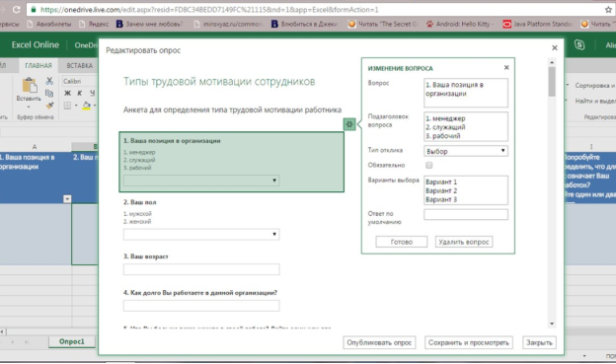This screenshot has width=616, height=364.
Task: Click the Подзаголовок вопроса text field
Action: [466, 126]
